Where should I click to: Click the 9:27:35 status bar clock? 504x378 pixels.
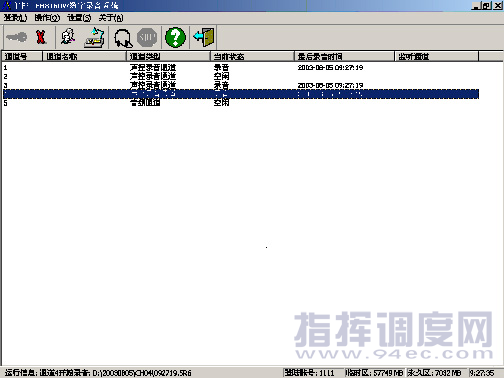click(x=482, y=373)
